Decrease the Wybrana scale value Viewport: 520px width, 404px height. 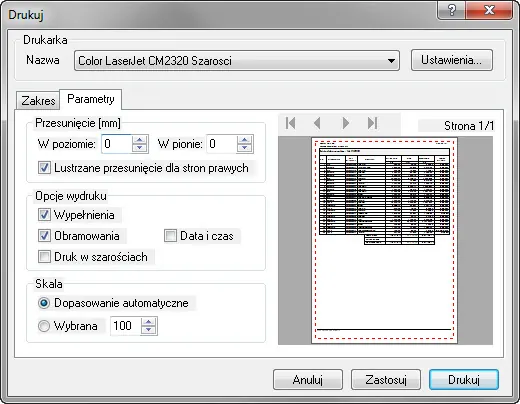(x=149, y=330)
